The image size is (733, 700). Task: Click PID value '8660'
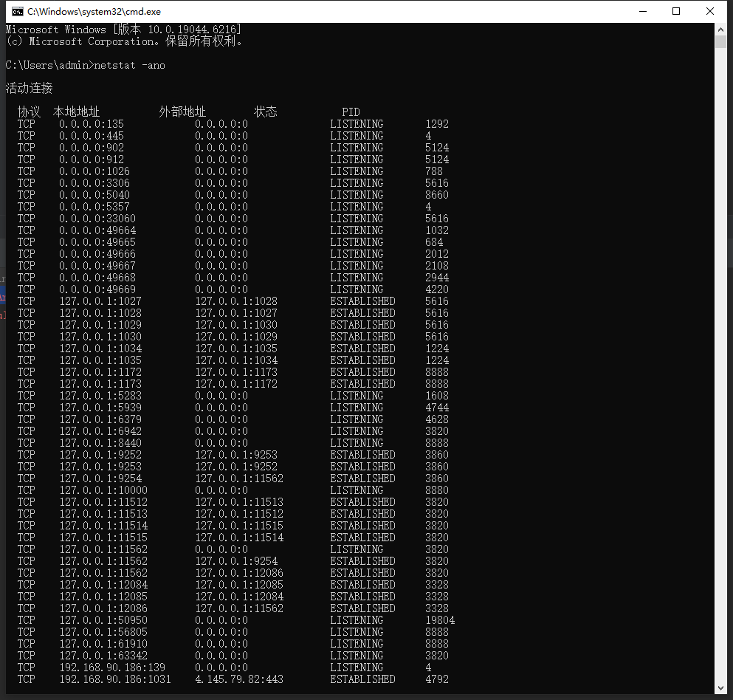[x=436, y=194]
